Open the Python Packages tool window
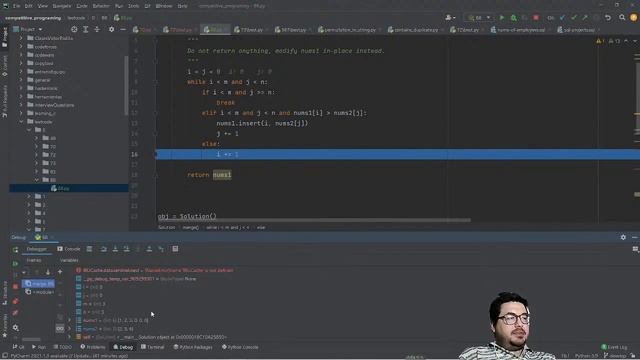Image resolution: width=640 pixels, height=360 pixels. click(193, 347)
